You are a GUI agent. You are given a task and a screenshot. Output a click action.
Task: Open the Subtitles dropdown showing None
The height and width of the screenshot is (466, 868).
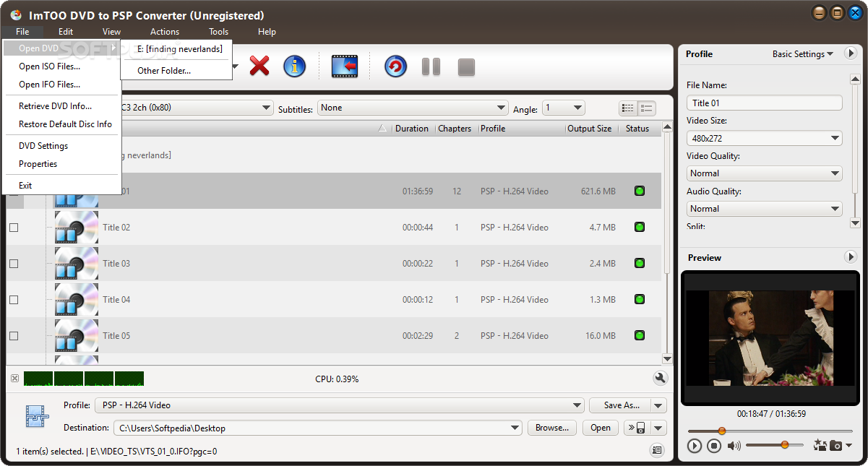tap(413, 108)
